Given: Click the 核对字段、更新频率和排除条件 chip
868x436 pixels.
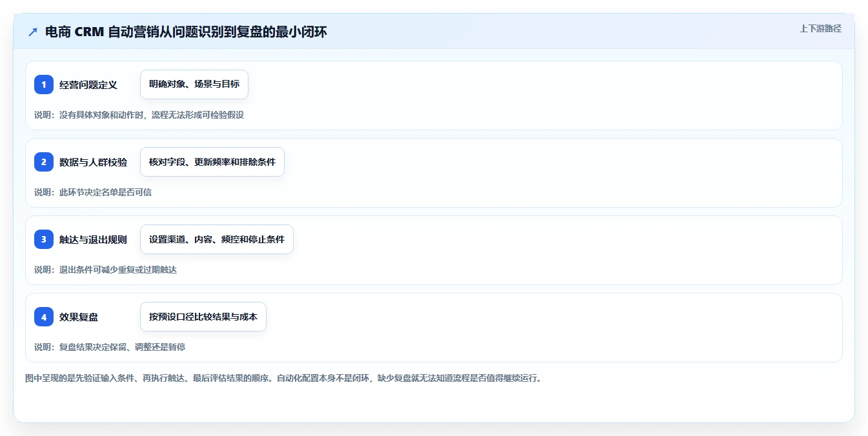Looking at the screenshot, I should click(x=212, y=162).
